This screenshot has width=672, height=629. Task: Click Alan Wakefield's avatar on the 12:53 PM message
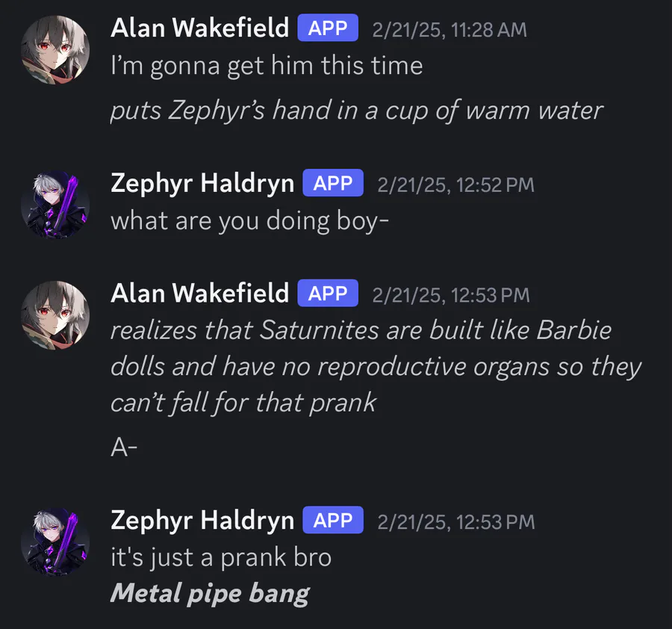[55, 315]
